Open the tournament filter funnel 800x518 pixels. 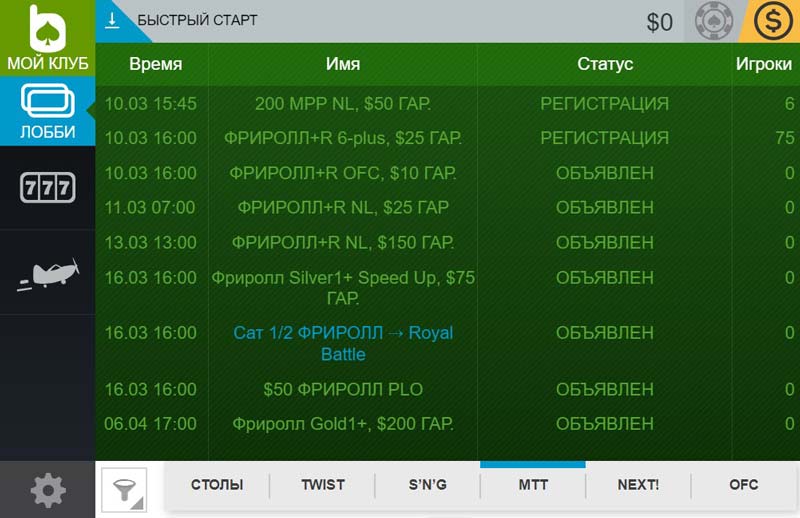(x=124, y=490)
